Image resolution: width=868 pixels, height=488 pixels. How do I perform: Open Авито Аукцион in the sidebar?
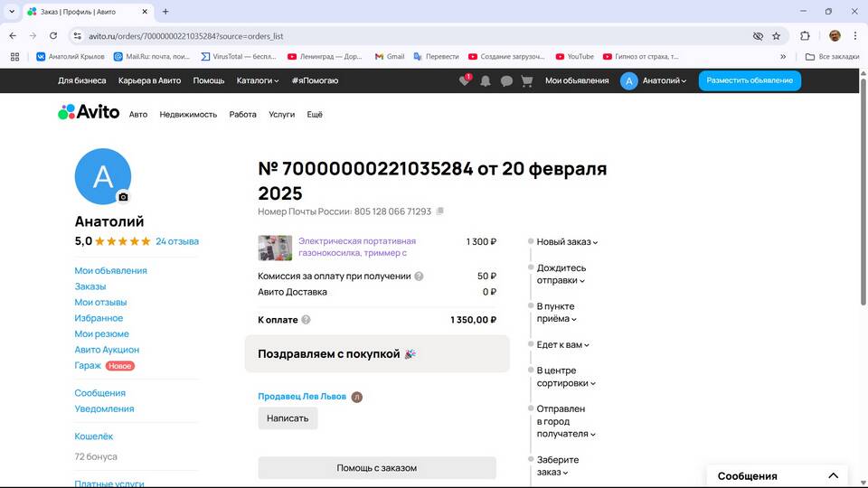(107, 350)
